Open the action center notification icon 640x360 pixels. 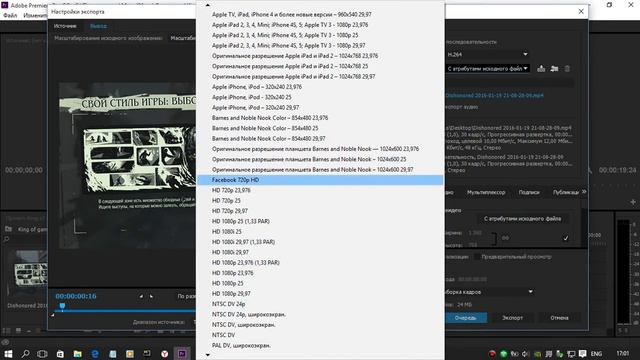point(582,353)
